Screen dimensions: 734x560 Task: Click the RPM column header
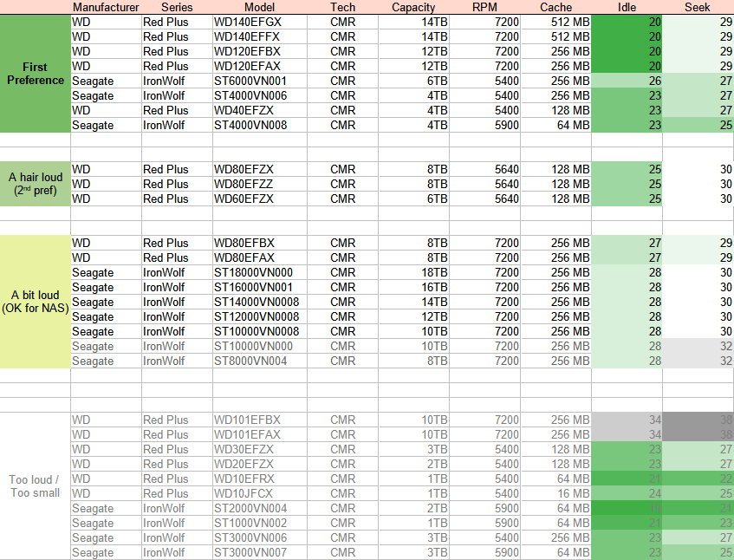485,7
